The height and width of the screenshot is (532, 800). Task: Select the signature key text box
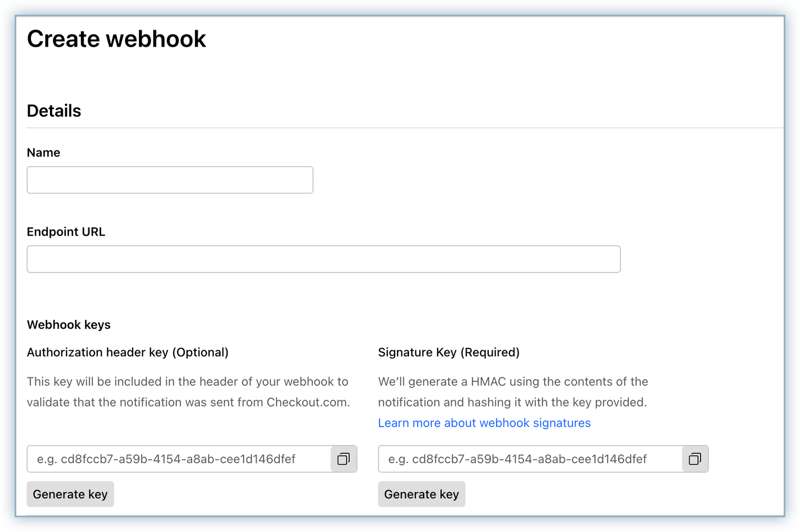coord(530,459)
